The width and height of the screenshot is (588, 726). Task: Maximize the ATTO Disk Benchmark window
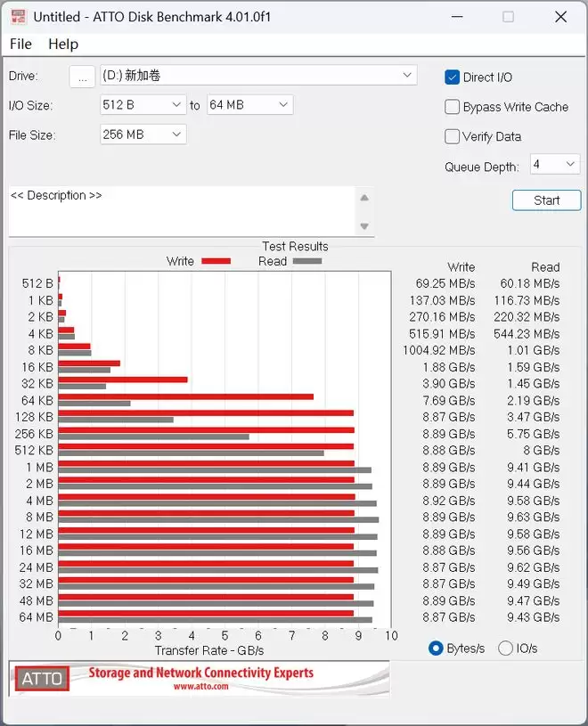point(508,17)
